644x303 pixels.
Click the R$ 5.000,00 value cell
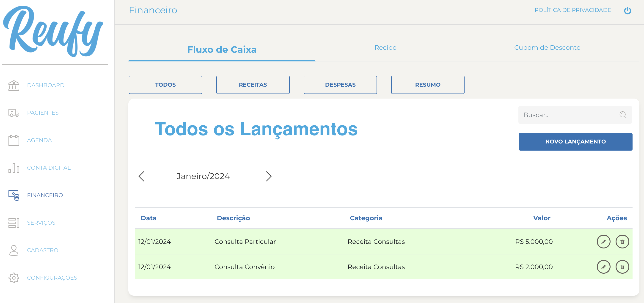point(534,242)
